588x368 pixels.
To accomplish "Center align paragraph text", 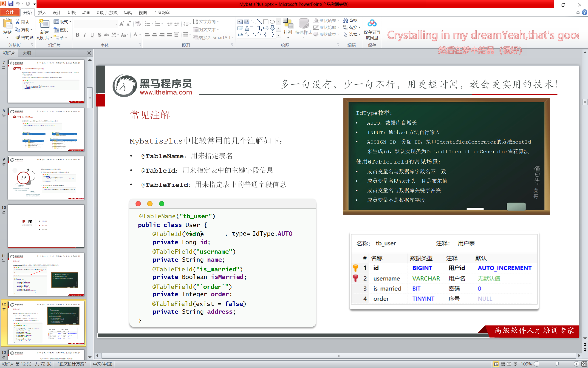I will click(155, 35).
